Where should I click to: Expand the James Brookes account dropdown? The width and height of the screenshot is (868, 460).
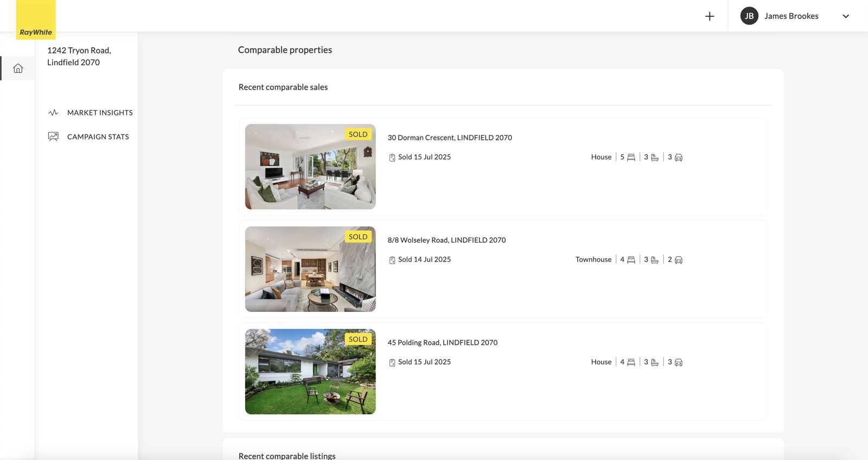pyautogui.click(x=845, y=16)
